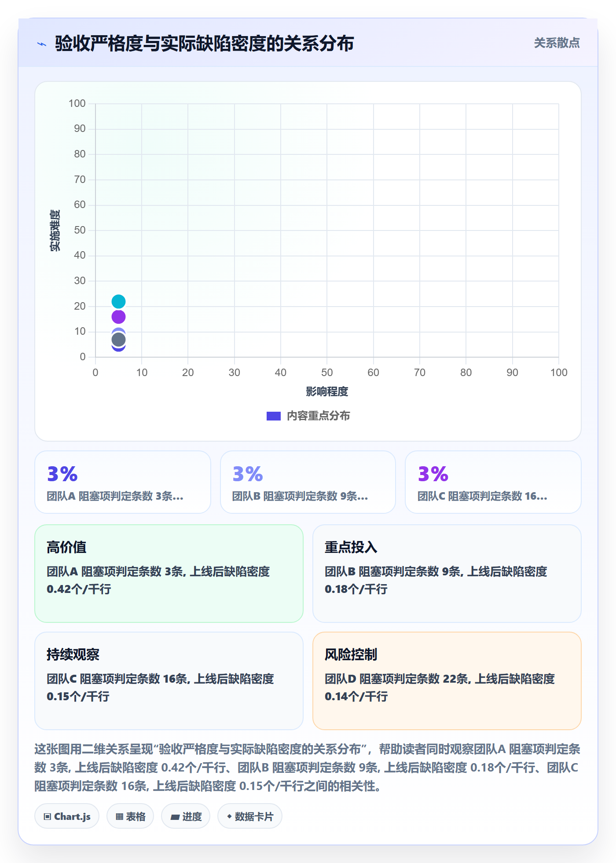Select the 风险控制 quadrant card
Screen dimensions: 616x863
(x=447, y=681)
